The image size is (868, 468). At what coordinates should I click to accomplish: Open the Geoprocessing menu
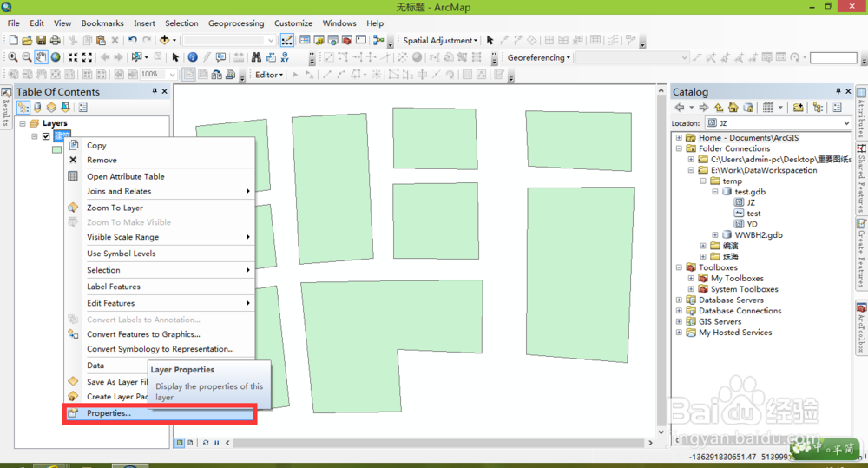(x=236, y=23)
